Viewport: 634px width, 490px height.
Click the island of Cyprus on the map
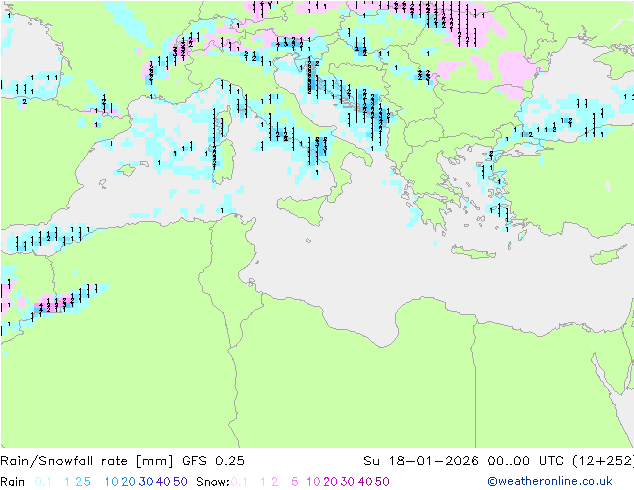click(x=609, y=255)
